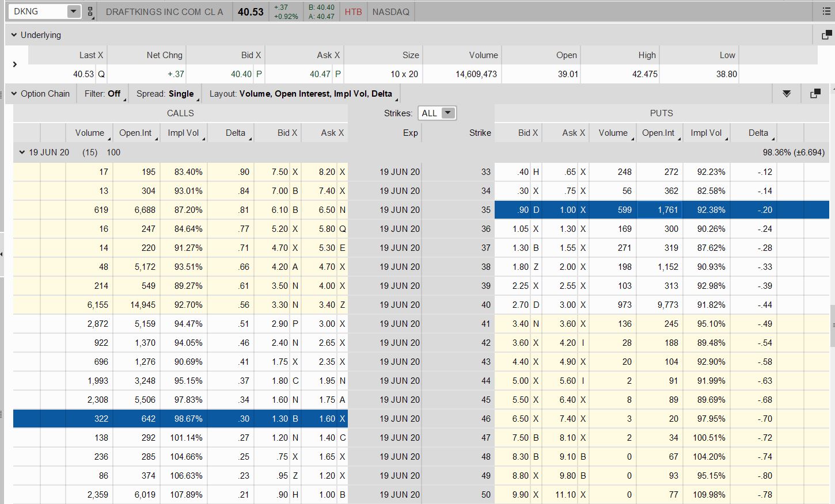835x504 pixels.
Task: Collapse the Underlying section
Action: (x=14, y=35)
